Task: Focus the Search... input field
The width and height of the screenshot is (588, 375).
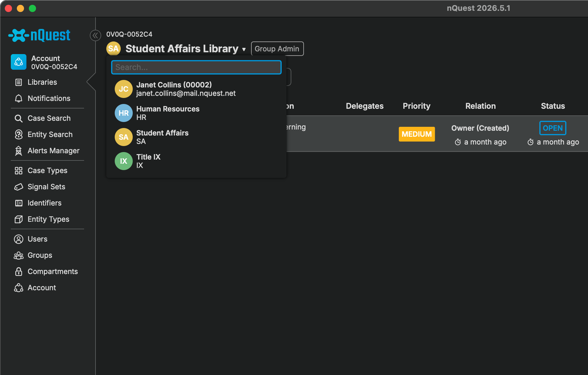Action: click(196, 67)
